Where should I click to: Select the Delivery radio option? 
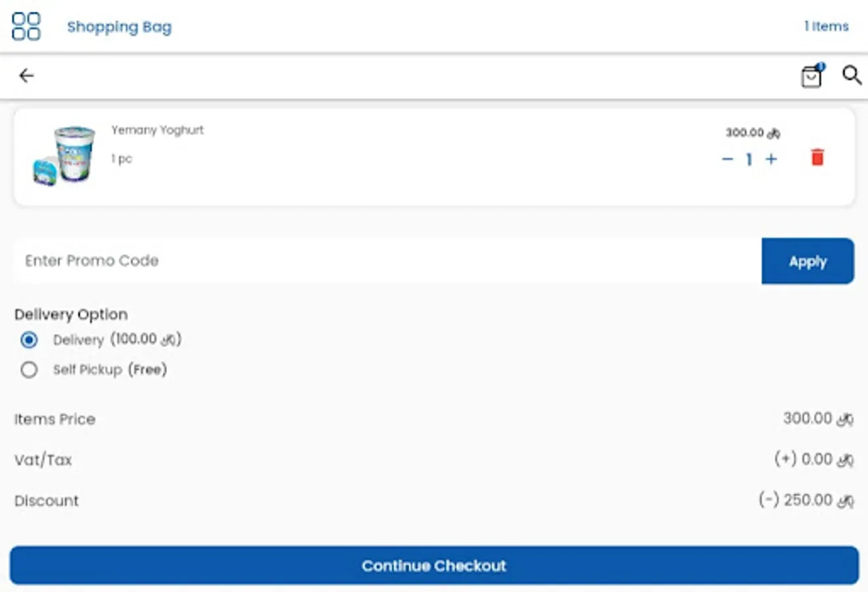(x=29, y=340)
